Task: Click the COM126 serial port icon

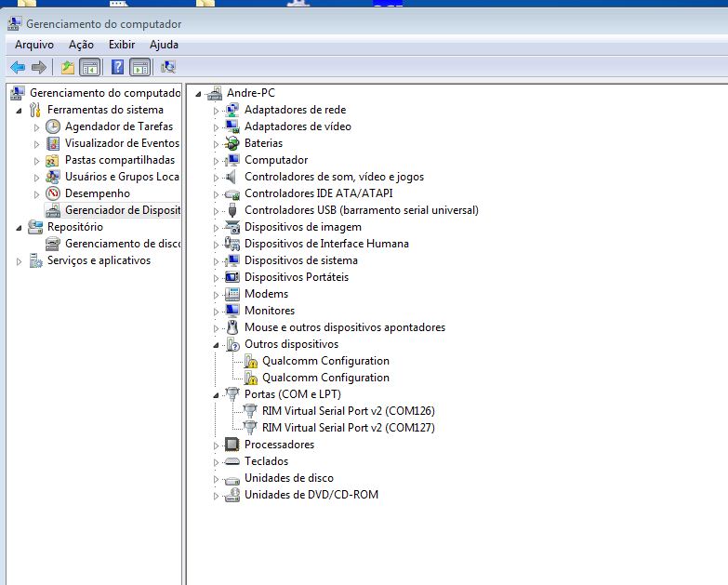Action: 250,411
